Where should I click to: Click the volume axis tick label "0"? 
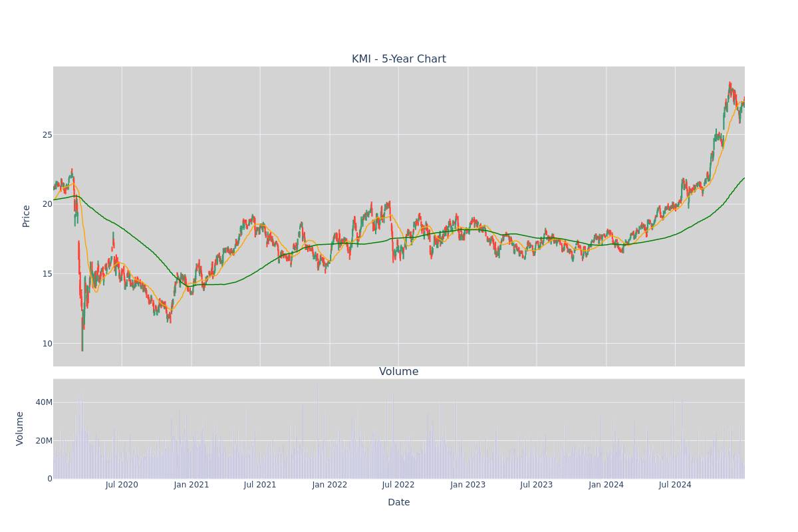coord(50,478)
